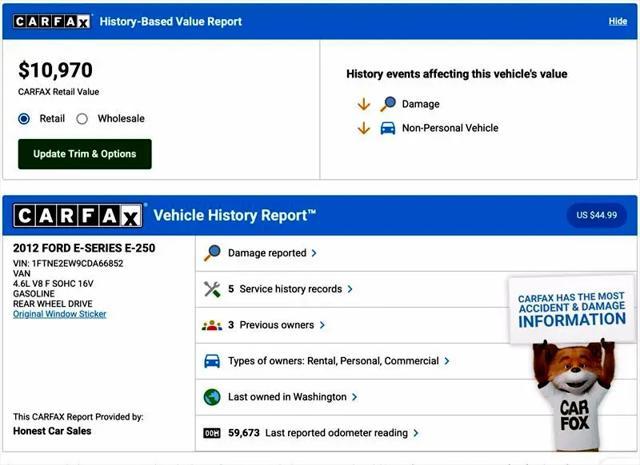The width and height of the screenshot is (640, 465).
Task: Expand the Types of owners chevron
Action: pyautogui.click(x=447, y=361)
